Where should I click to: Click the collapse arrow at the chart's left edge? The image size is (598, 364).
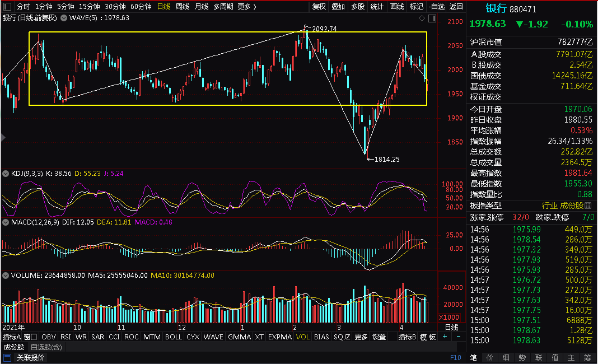tap(3, 137)
